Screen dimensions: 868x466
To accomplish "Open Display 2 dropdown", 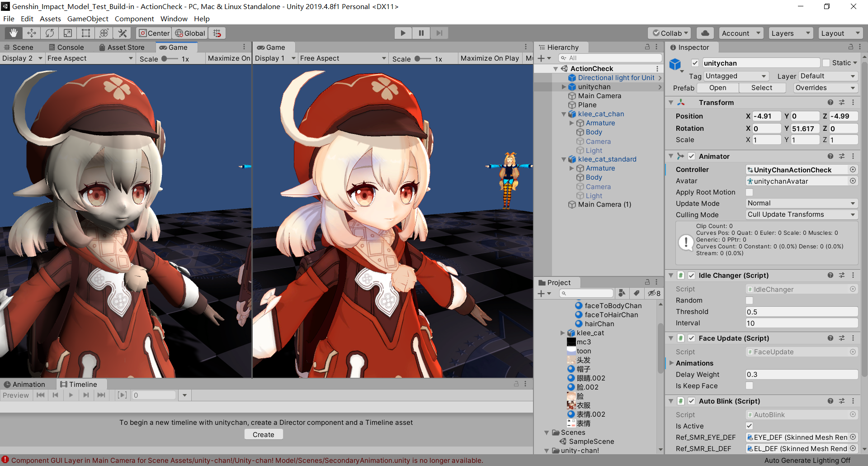I will (x=22, y=58).
